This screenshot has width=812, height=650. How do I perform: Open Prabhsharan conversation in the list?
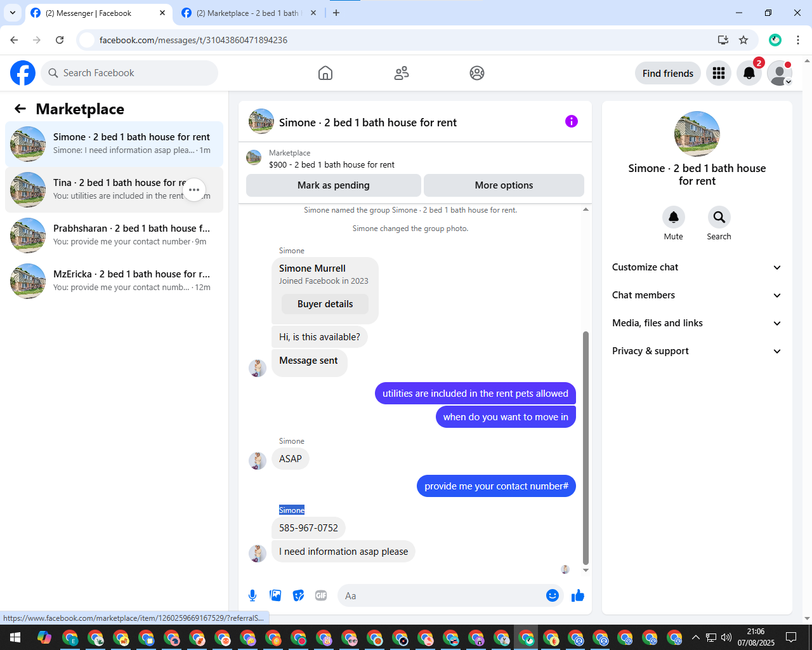[114, 235]
